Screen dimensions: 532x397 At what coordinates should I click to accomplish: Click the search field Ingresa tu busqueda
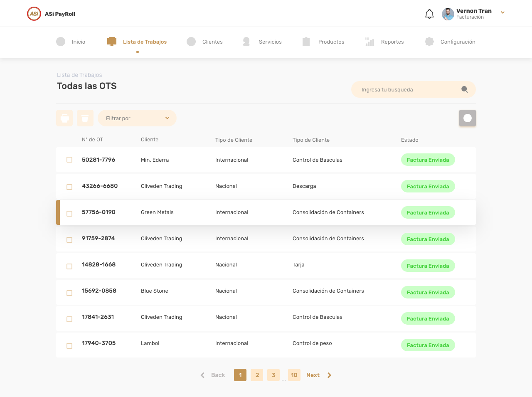pos(414,89)
